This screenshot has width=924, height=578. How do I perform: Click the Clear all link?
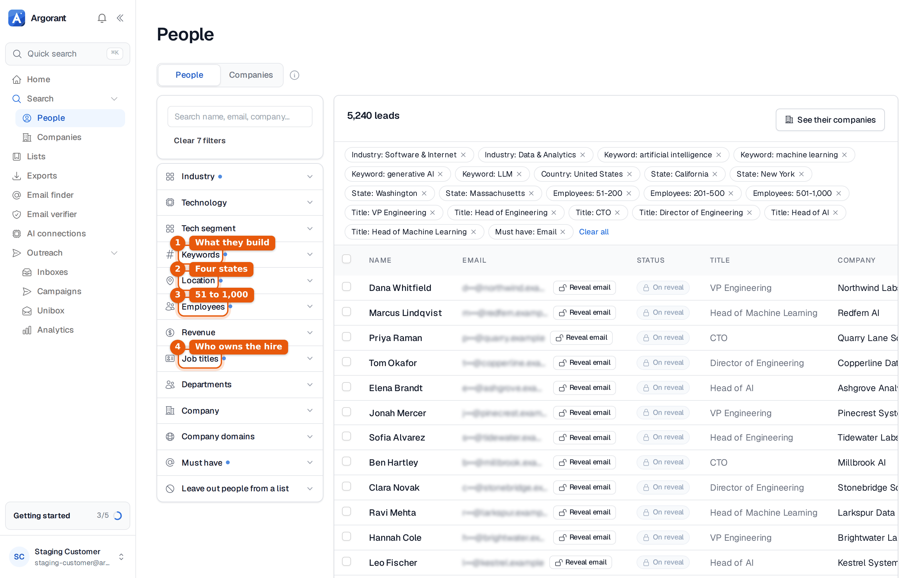click(x=594, y=232)
